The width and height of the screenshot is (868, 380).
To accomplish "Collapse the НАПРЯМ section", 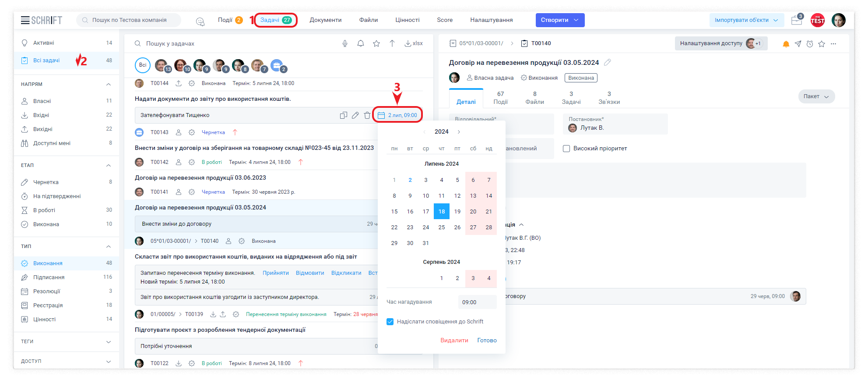I will click(109, 84).
